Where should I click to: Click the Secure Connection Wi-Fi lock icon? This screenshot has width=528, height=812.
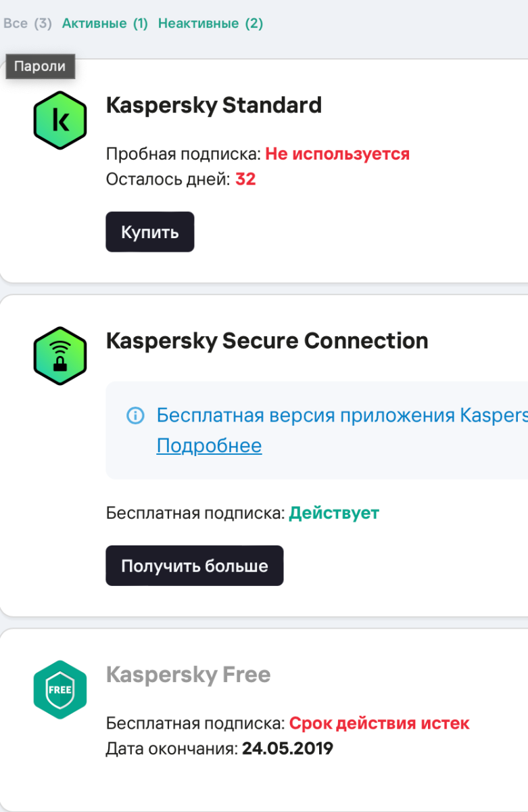[x=60, y=356]
